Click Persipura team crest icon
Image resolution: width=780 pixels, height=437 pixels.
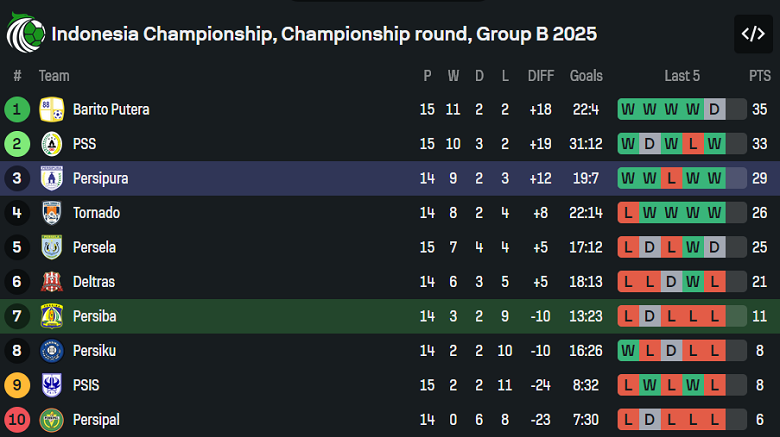(x=52, y=178)
